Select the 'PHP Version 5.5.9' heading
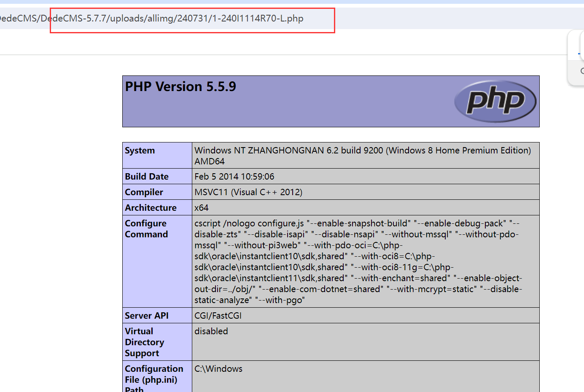The image size is (584, 392). coord(180,86)
